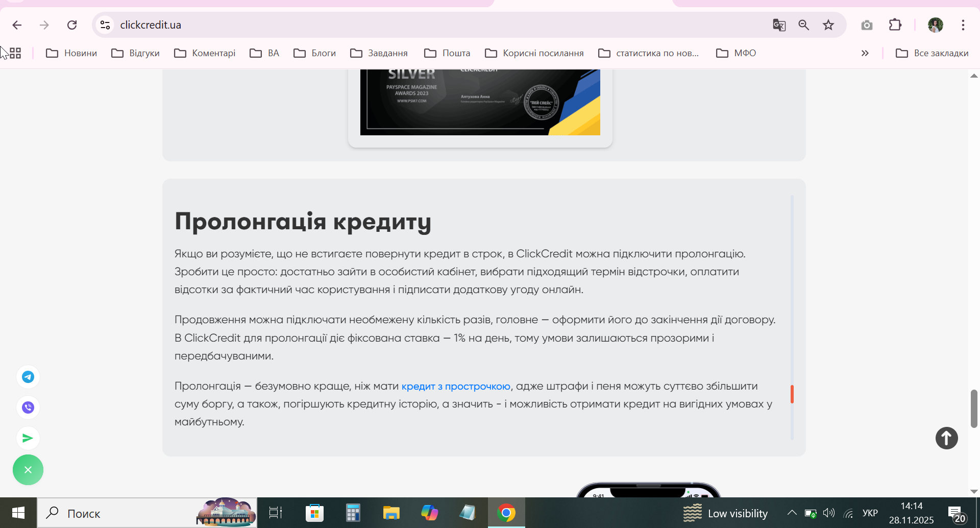Click the scroll-to-top arrow button
980x528 pixels.
pyautogui.click(x=947, y=438)
